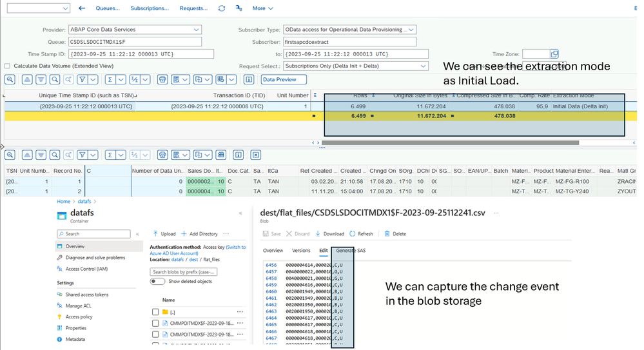Open the ellipsis menu for the [..] folder row
The width and height of the screenshot is (644, 350).
[240, 312]
